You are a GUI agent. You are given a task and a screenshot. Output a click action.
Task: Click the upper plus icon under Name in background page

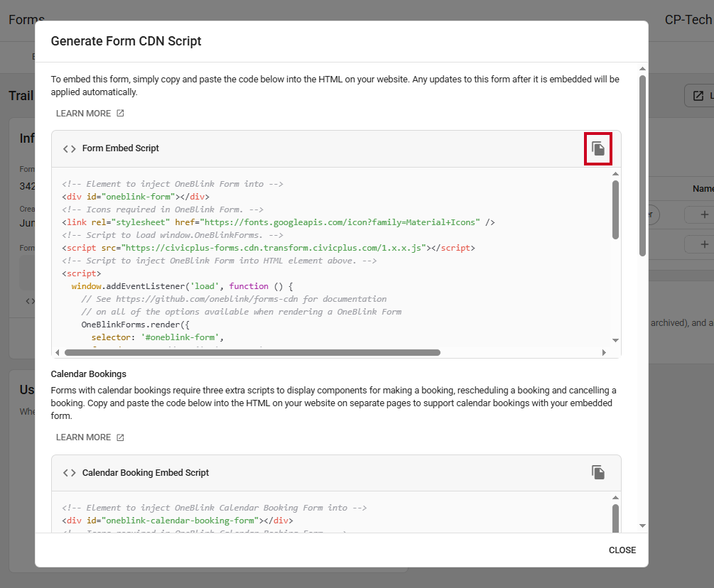704,214
